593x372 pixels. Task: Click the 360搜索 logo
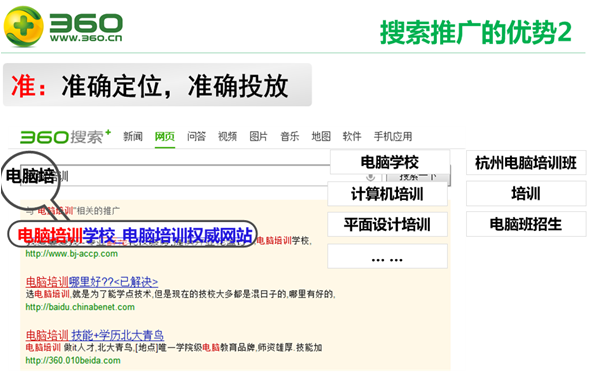(x=65, y=136)
